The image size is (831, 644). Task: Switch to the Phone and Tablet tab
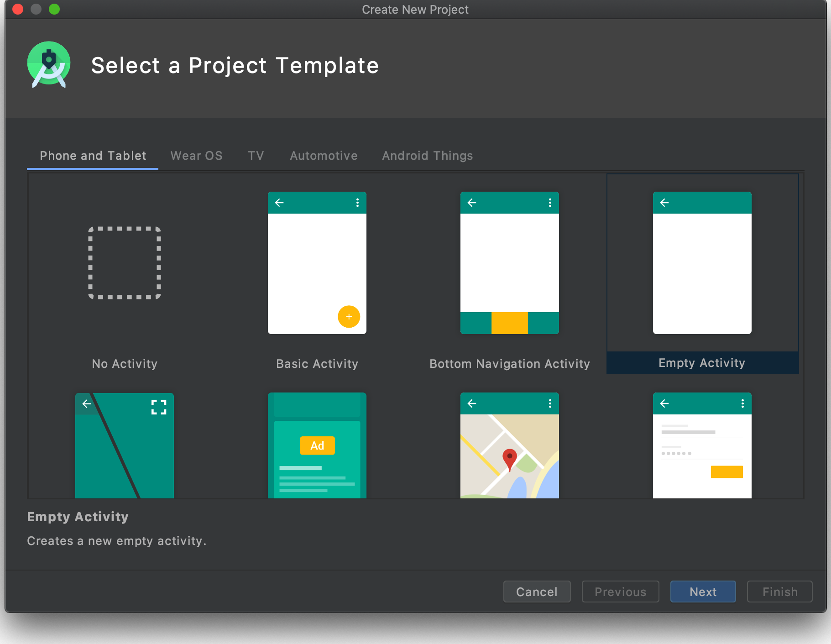coord(93,156)
